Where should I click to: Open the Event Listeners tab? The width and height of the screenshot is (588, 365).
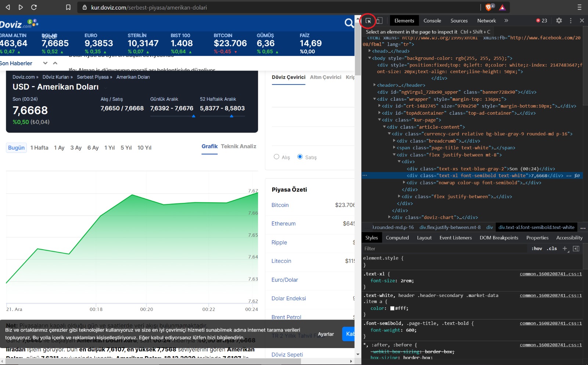(x=456, y=238)
